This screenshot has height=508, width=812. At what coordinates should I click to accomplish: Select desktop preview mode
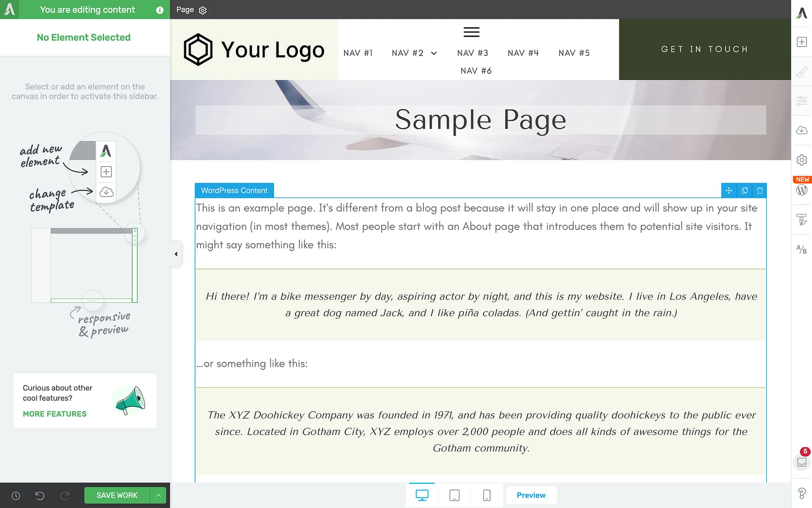click(x=422, y=495)
